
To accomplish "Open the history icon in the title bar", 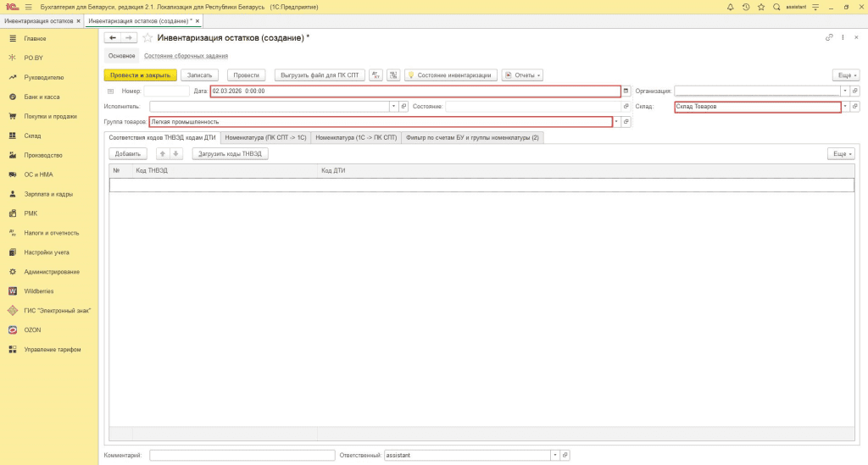I will click(745, 7).
